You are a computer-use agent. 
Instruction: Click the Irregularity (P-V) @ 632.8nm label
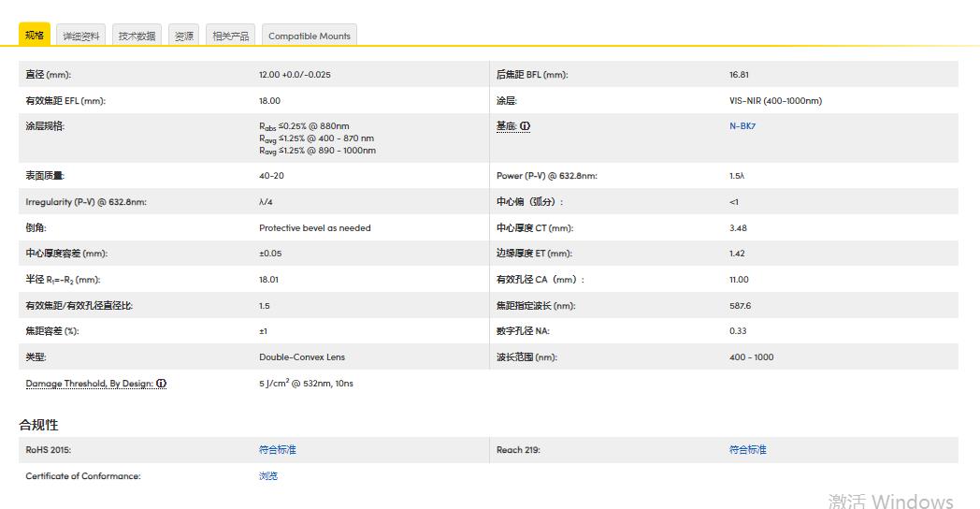pyautogui.click(x=86, y=202)
